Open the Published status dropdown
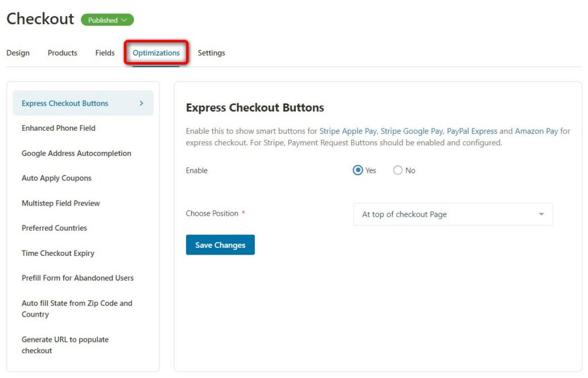The height and width of the screenshot is (378, 588). pos(107,20)
